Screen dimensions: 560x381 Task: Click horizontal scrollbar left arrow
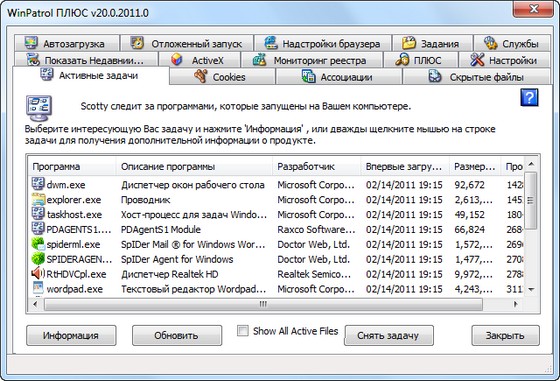click(35, 304)
